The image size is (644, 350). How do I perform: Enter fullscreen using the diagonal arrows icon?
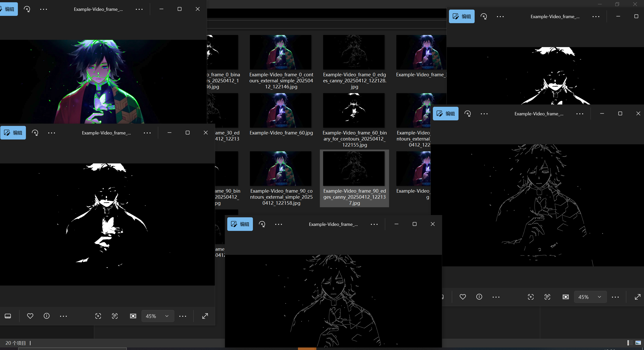205,316
